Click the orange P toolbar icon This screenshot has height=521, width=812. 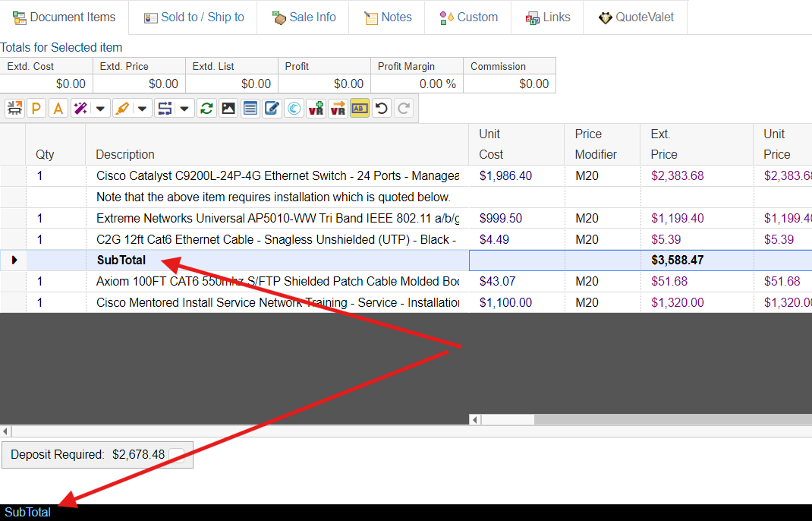click(36, 109)
